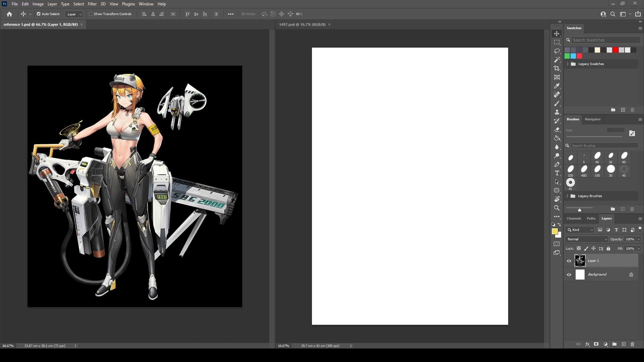Select the Paint Bucket tool
The width and height of the screenshot is (644, 362).
(x=557, y=138)
